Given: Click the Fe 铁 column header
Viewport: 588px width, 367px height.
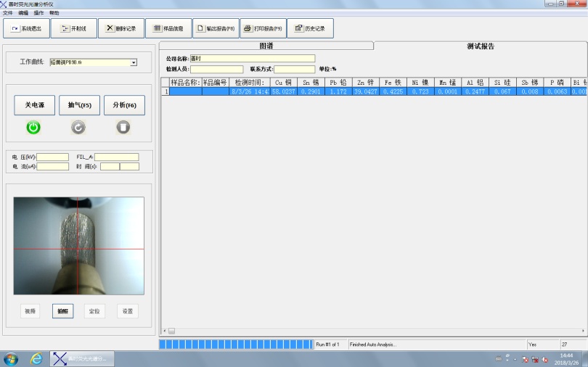Looking at the screenshot, I should [393, 83].
